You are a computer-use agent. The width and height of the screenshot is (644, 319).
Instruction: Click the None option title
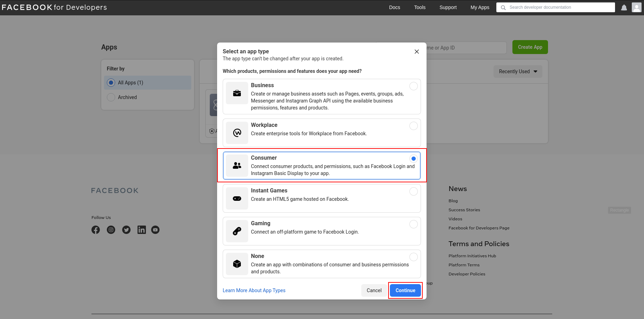click(x=257, y=256)
